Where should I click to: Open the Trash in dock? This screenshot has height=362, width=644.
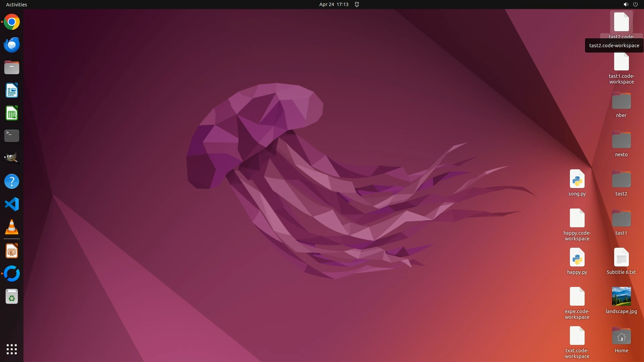click(12, 297)
